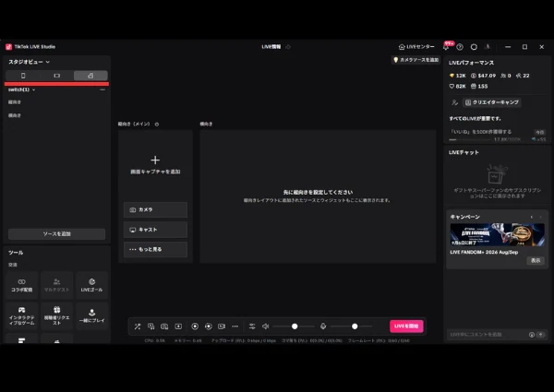Mute the speaker volume icon
Image resolution: width=554 pixels, height=392 pixels.
[x=265, y=327]
